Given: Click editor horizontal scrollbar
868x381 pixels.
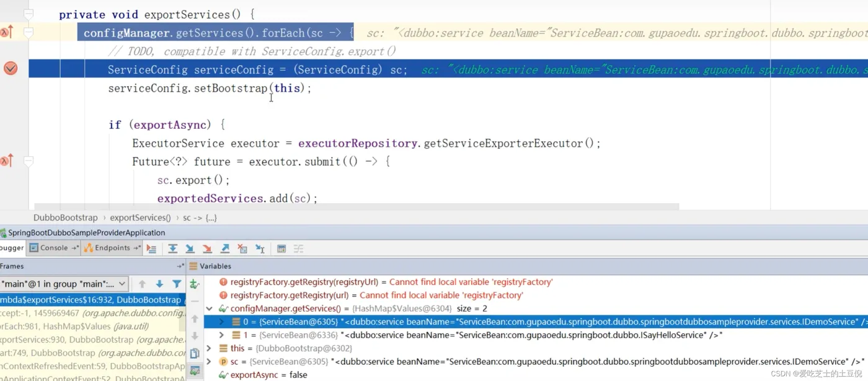Looking at the screenshot, I should tap(356, 206).
